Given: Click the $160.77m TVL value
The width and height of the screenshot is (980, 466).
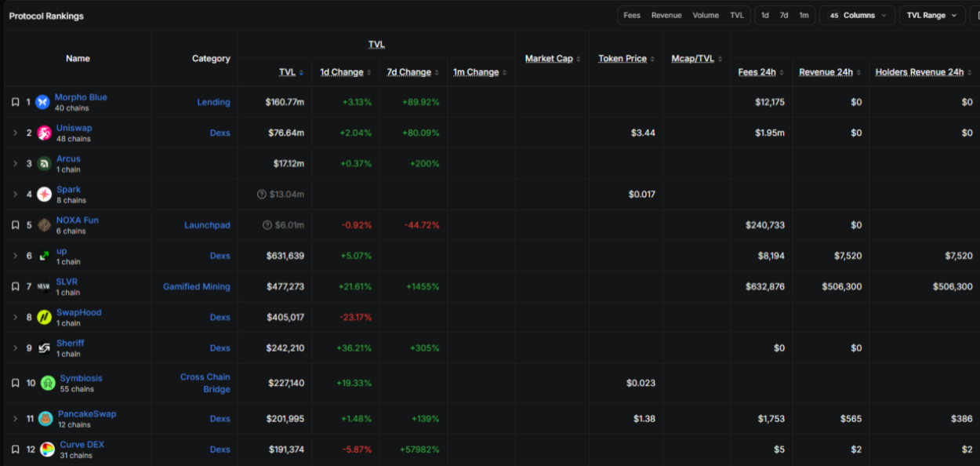Looking at the screenshot, I should (x=285, y=102).
